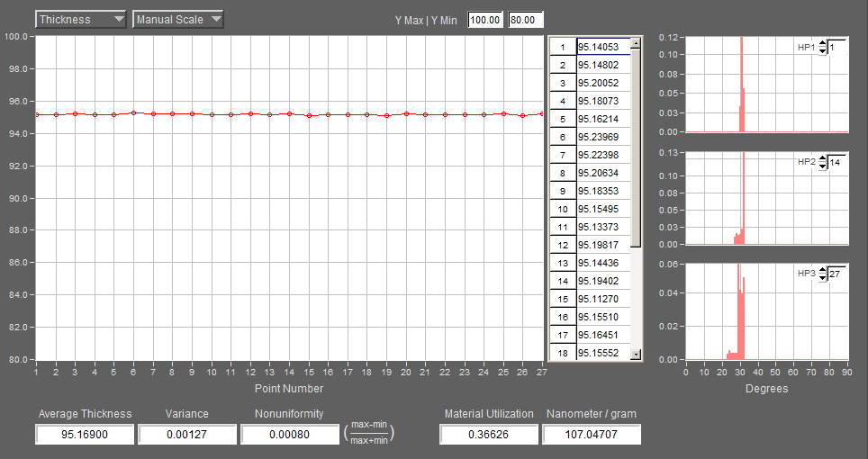Click data point 19 on thickness plot
The height and width of the screenshot is (459, 868).
[387, 115]
